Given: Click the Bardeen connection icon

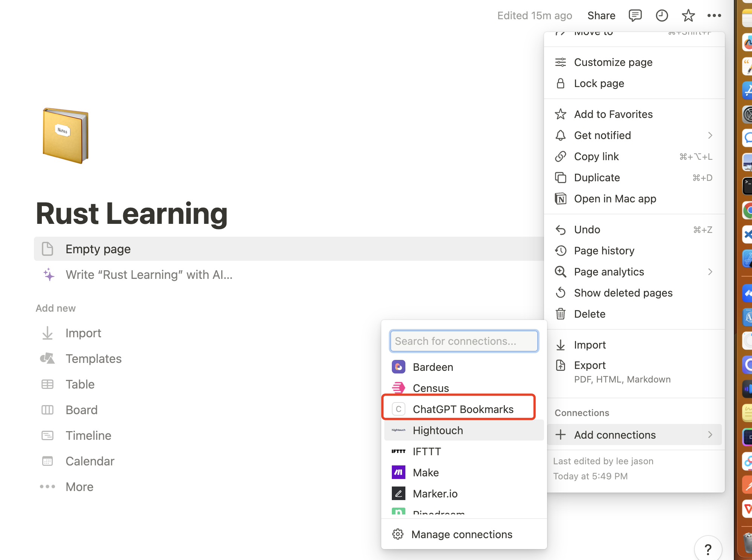Looking at the screenshot, I should (x=398, y=367).
